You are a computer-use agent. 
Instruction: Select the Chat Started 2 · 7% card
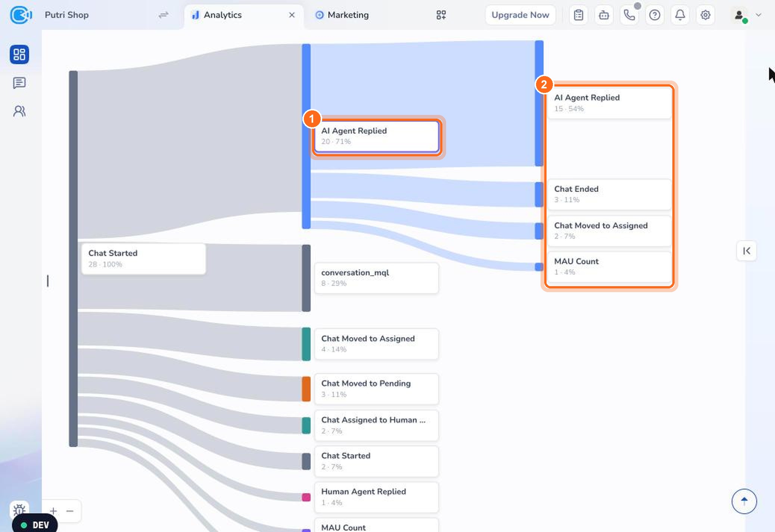[x=377, y=461]
